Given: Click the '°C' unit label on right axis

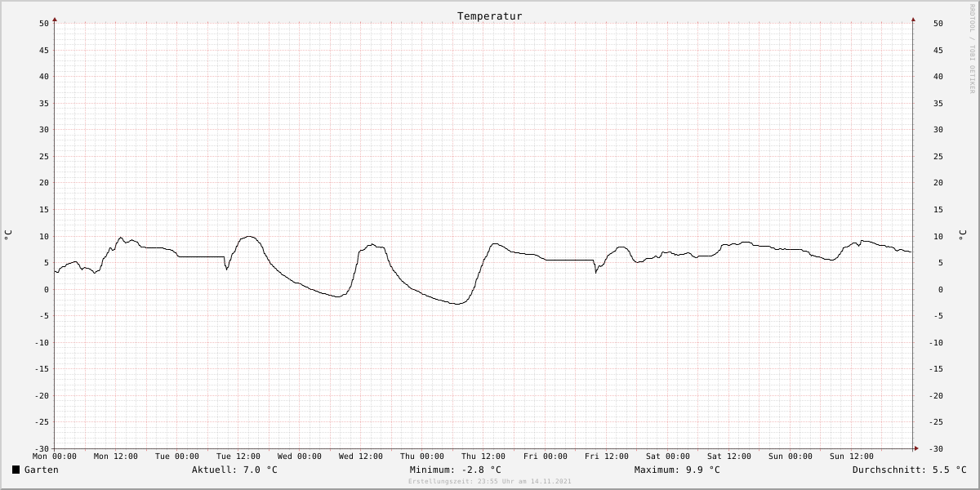Looking at the screenshot, I should [x=961, y=235].
